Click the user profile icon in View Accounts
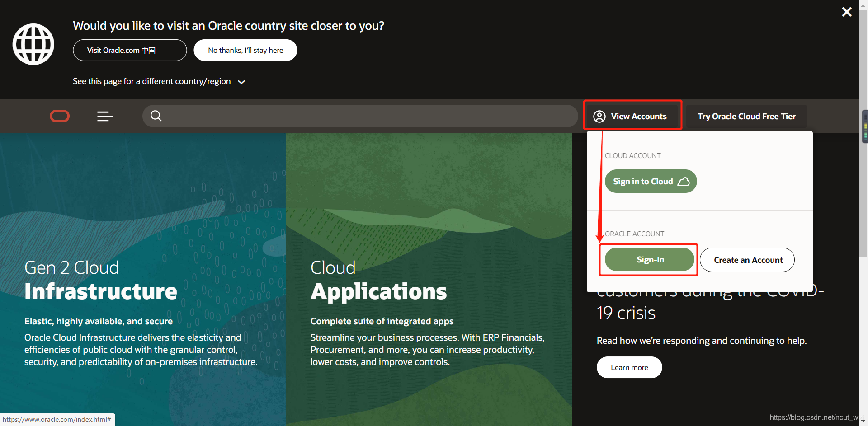 pyautogui.click(x=599, y=117)
